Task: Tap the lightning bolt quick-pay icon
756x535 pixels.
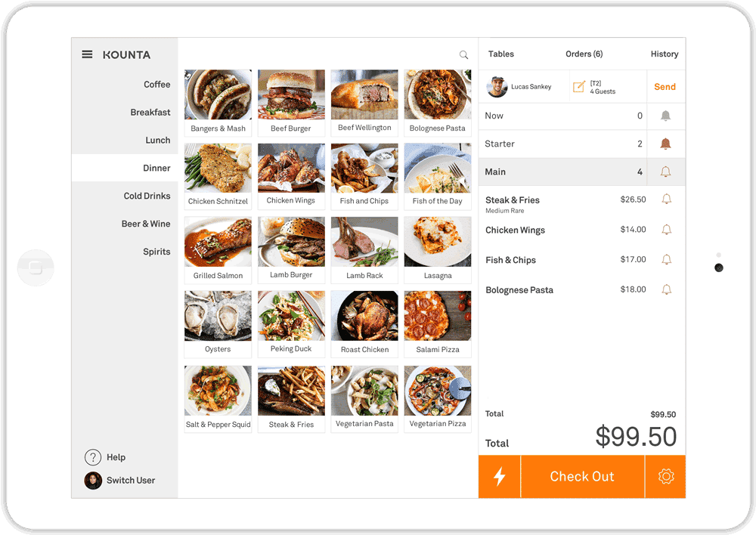Action: (500, 476)
